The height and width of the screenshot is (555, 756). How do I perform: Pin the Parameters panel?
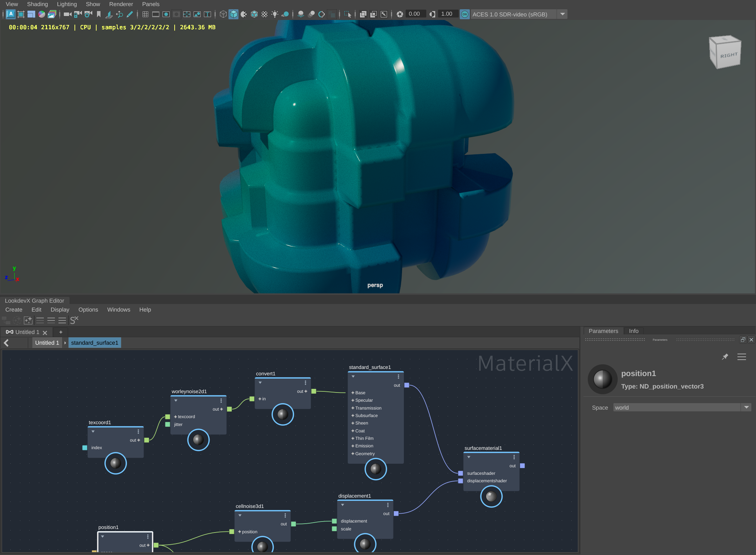click(x=725, y=357)
